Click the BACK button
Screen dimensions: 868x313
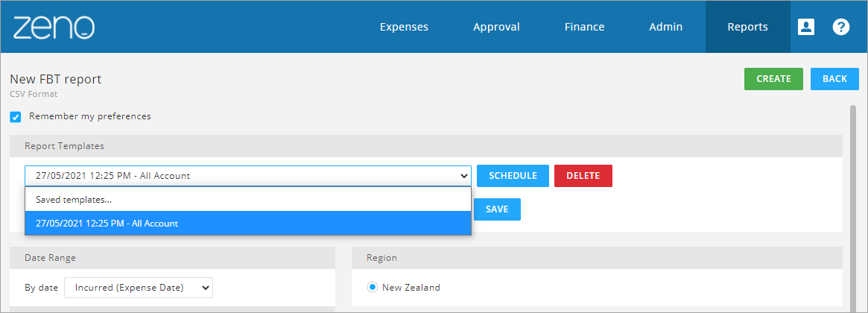tap(834, 79)
